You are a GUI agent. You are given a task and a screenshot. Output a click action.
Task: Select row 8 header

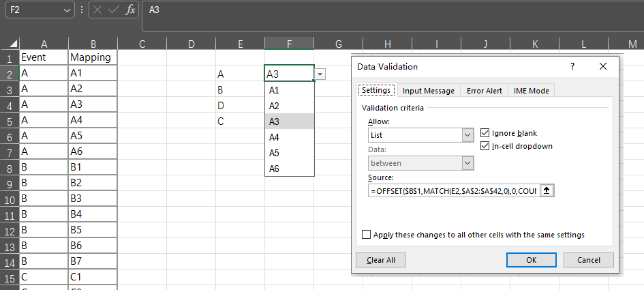coord(10,167)
